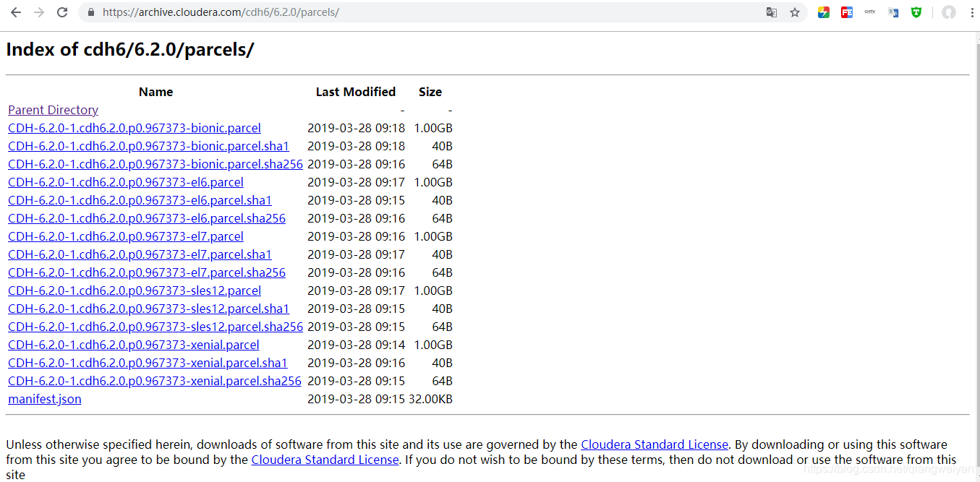Open the red FE extension
Image resolution: width=980 pixels, height=482 pixels.
[847, 12]
